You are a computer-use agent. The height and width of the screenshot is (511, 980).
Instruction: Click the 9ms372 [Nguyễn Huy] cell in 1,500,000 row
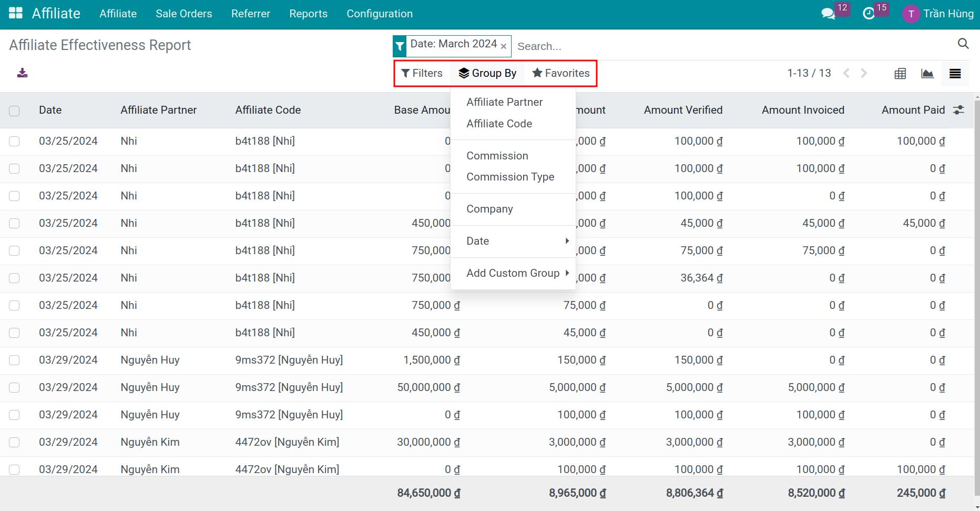[289, 360]
